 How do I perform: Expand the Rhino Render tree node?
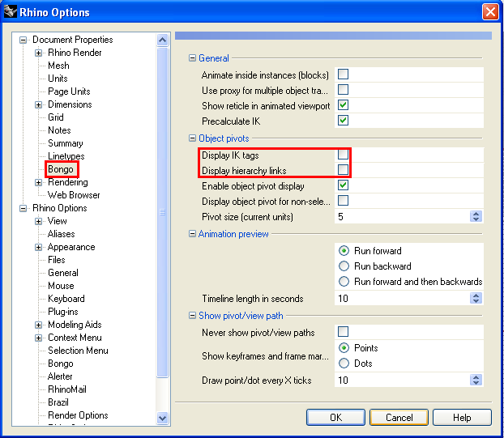tap(38, 53)
